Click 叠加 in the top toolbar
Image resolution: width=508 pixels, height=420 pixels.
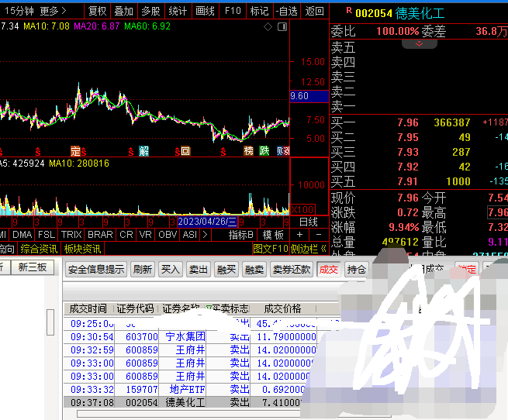click(x=124, y=12)
